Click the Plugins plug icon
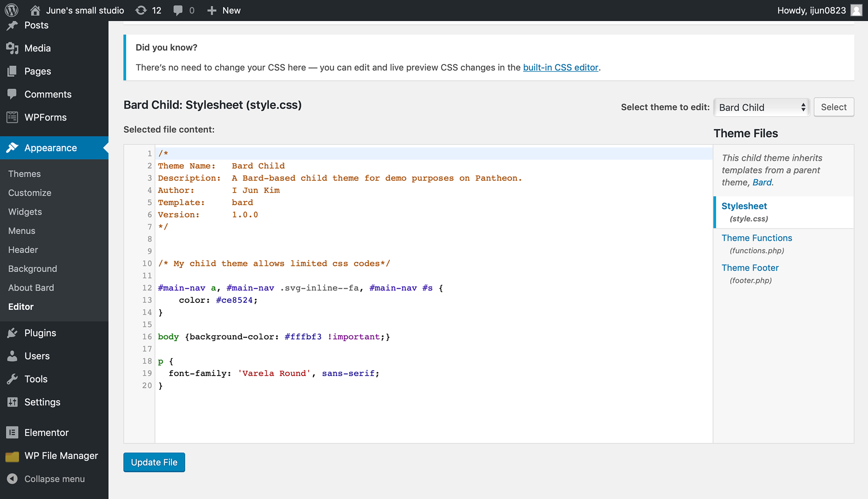 pyautogui.click(x=12, y=333)
